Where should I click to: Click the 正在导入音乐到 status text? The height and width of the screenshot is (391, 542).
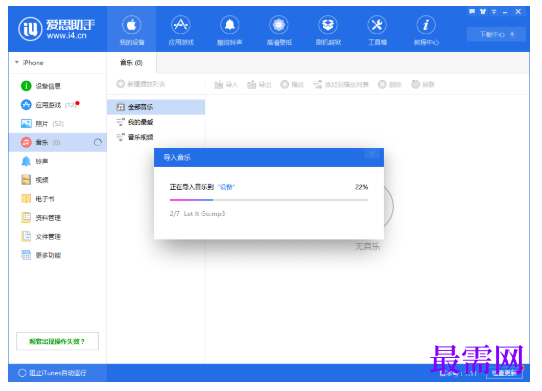click(192, 187)
